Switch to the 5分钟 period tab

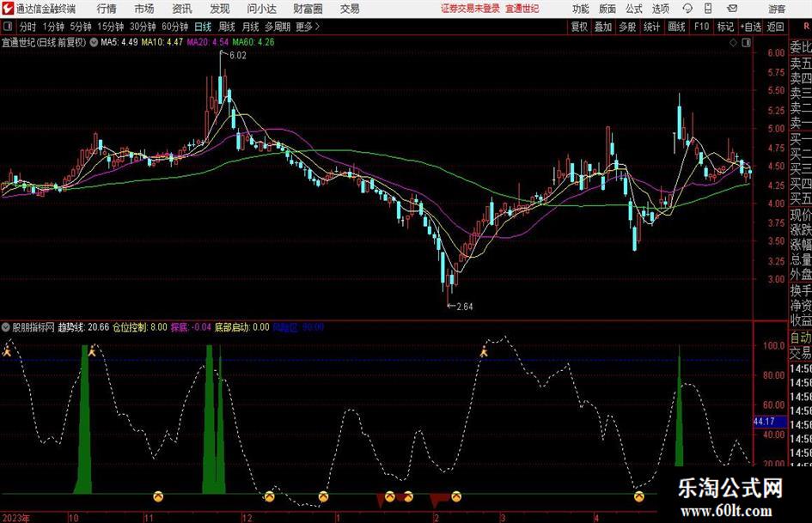point(81,27)
